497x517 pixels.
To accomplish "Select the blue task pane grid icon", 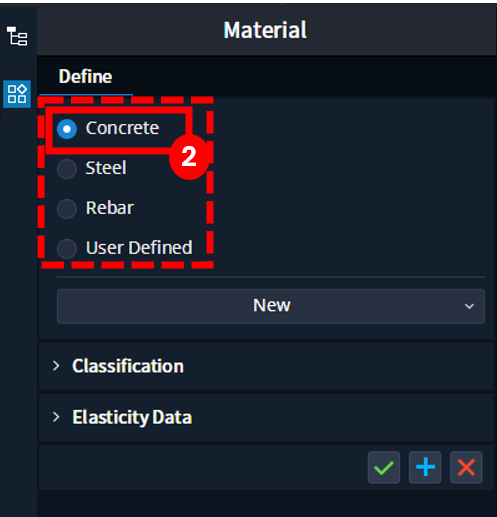I will click(x=17, y=94).
